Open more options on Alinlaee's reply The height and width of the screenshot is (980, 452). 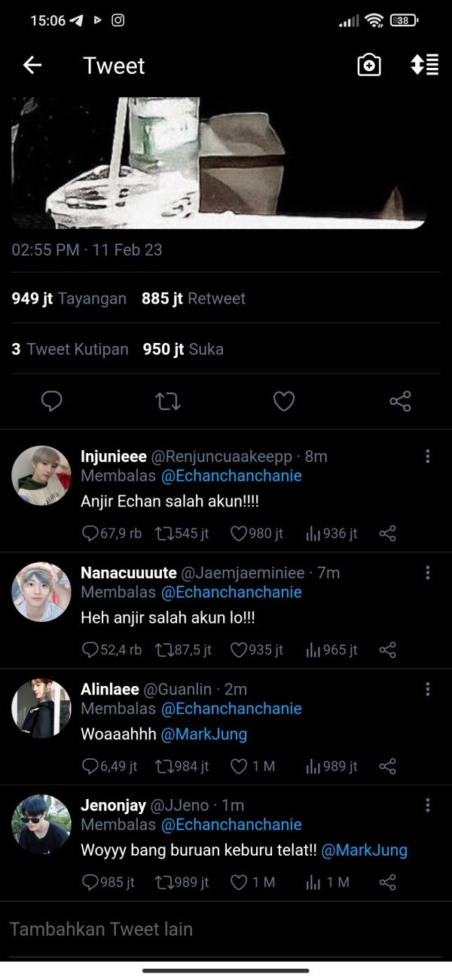(x=427, y=689)
